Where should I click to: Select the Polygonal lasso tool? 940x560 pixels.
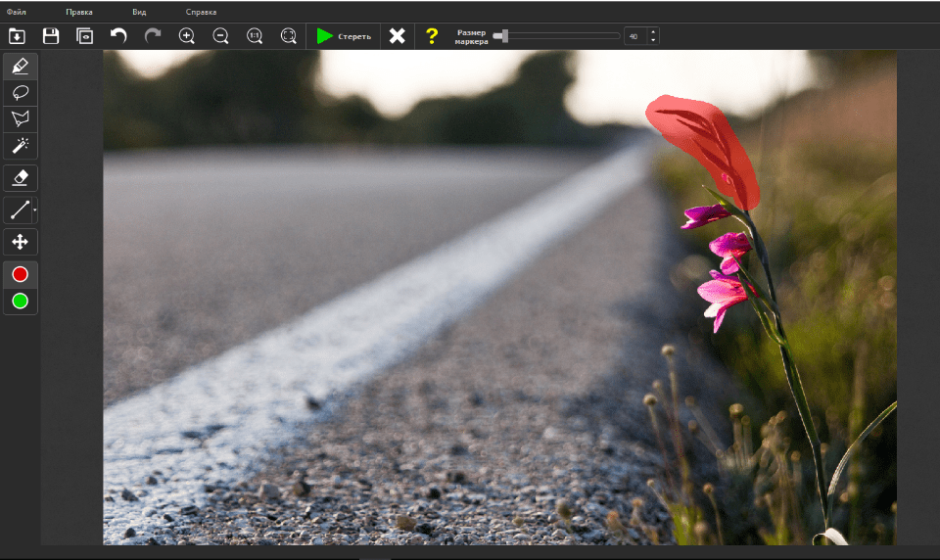click(20, 119)
